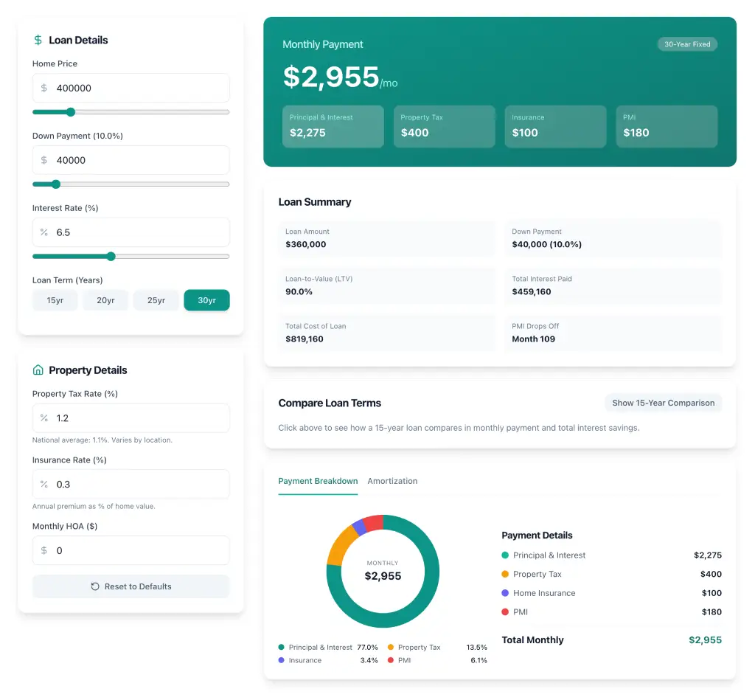The height and width of the screenshot is (700, 755).
Task: Click Show 15-Year Comparison button
Action: pyautogui.click(x=663, y=403)
